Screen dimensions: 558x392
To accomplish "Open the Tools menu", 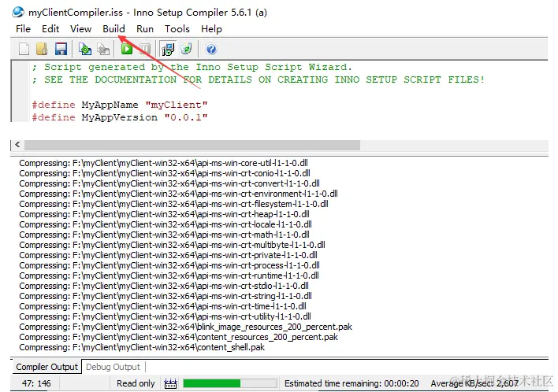I will coord(177,29).
